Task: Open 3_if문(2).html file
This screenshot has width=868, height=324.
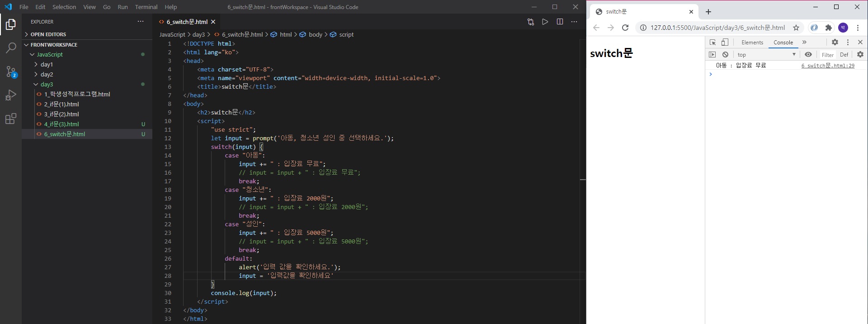Action: point(61,114)
